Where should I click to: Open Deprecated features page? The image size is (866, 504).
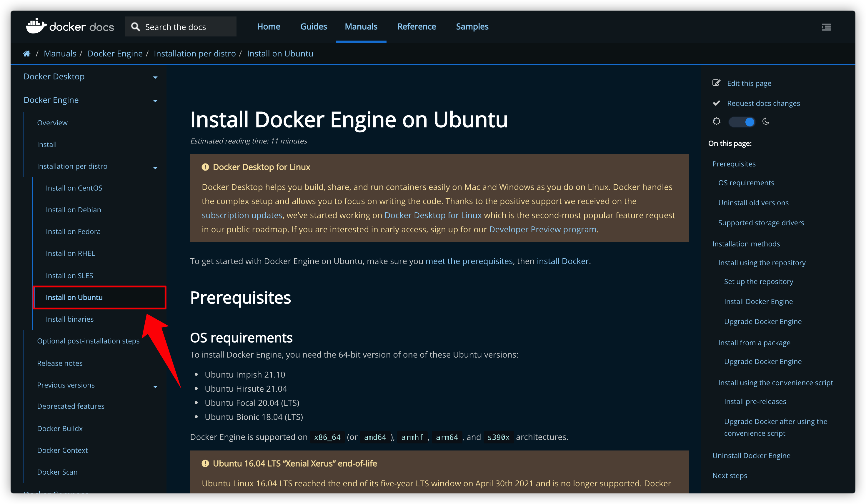pyautogui.click(x=71, y=406)
